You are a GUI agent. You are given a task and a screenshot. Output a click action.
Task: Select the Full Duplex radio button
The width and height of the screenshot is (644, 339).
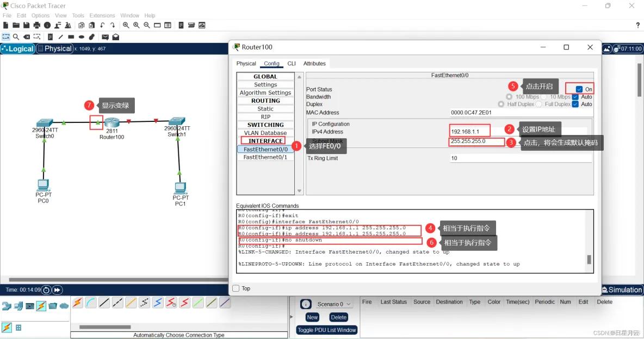click(539, 104)
